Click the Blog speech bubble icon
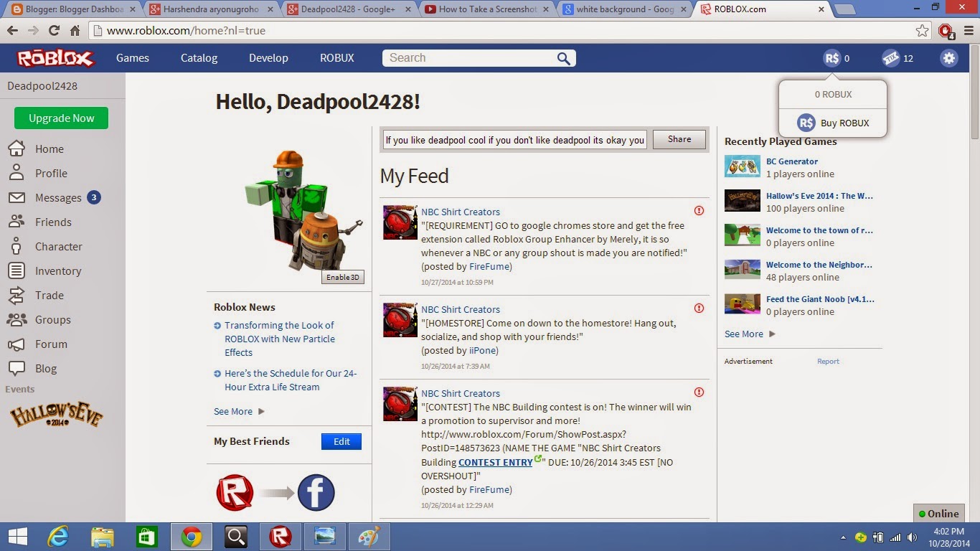This screenshot has height=551, width=980. 17,368
